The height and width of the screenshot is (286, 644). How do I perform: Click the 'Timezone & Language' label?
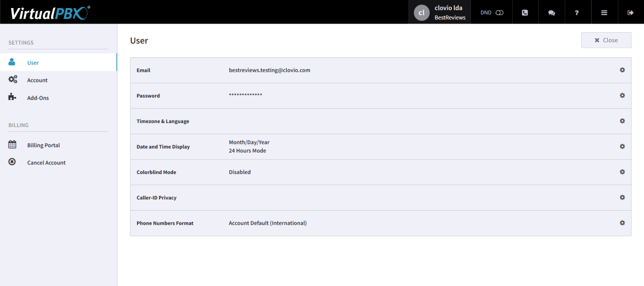(163, 122)
